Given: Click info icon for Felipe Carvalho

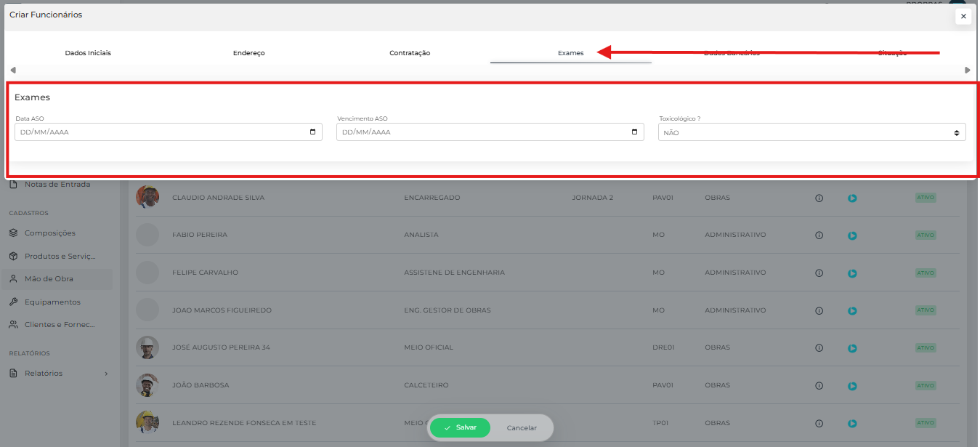Looking at the screenshot, I should pyautogui.click(x=819, y=273).
